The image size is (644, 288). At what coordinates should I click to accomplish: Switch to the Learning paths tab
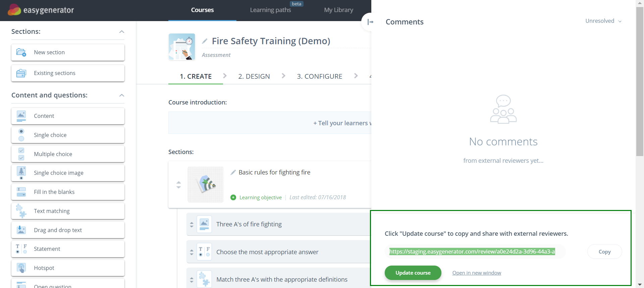270,10
